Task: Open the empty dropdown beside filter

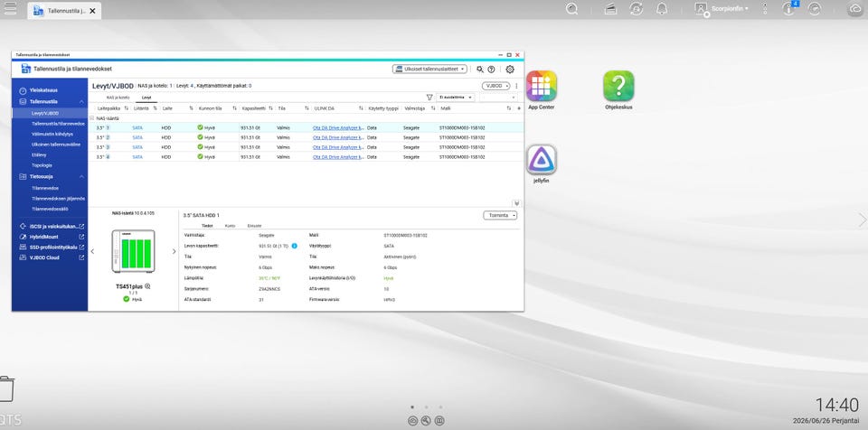Action: 498,98
